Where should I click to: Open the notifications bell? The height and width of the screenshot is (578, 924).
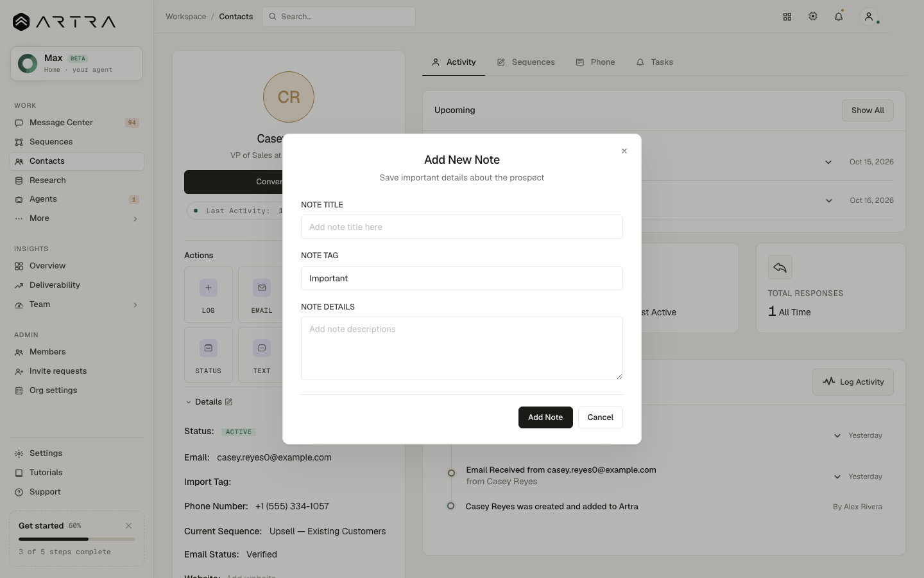click(839, 17)
